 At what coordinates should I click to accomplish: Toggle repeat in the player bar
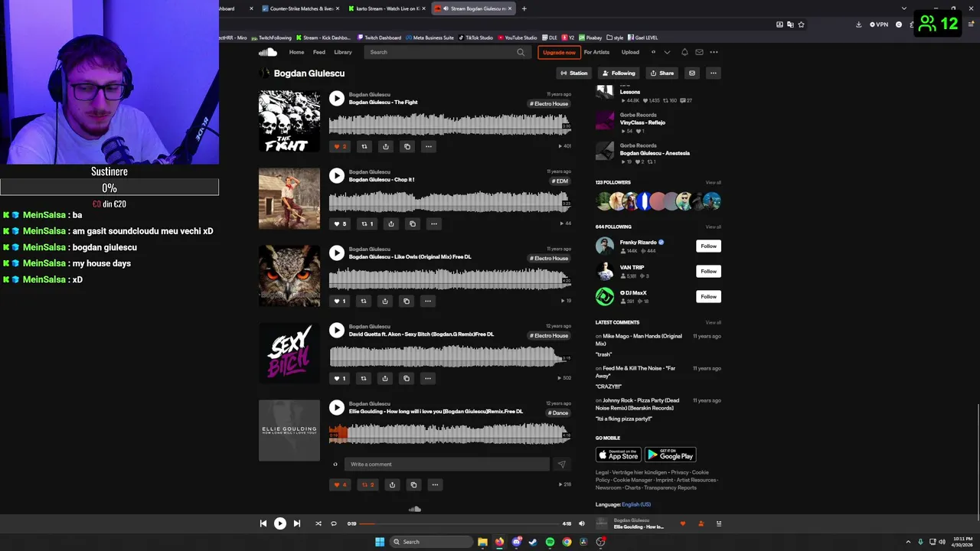(334, 523)
